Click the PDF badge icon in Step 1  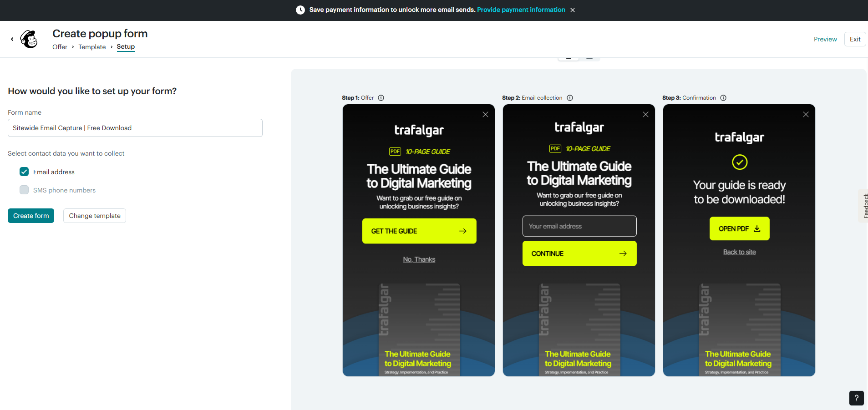coord(395,152)
